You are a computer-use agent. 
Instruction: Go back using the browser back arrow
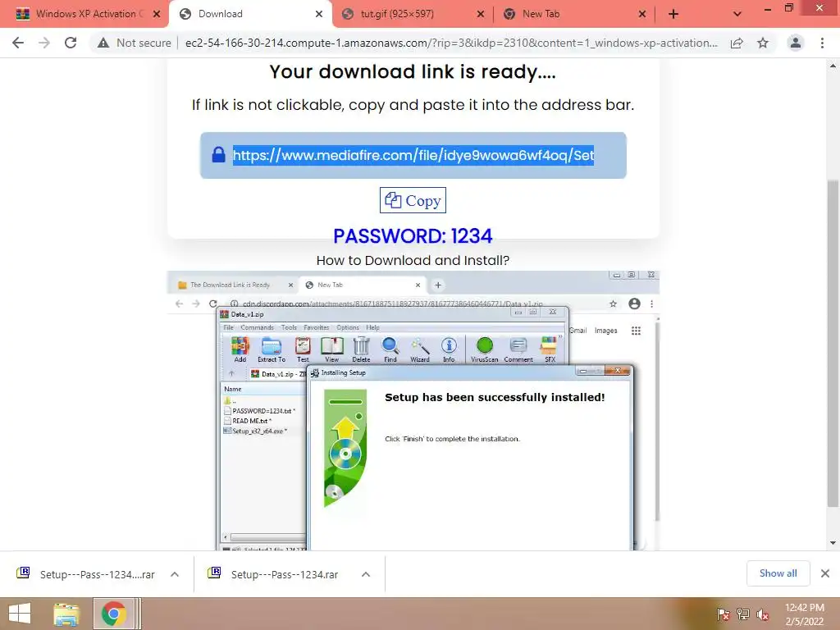coord(18,43)
